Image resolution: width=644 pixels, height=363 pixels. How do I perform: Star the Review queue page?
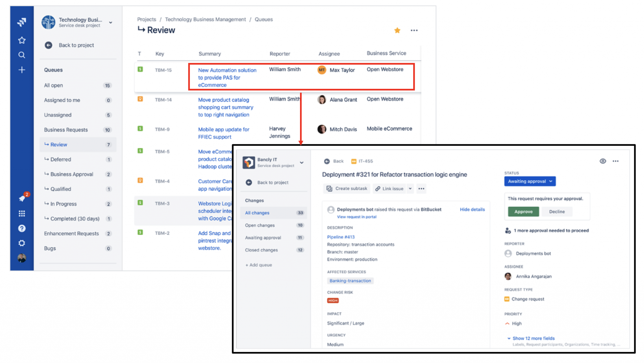(397, 30)
